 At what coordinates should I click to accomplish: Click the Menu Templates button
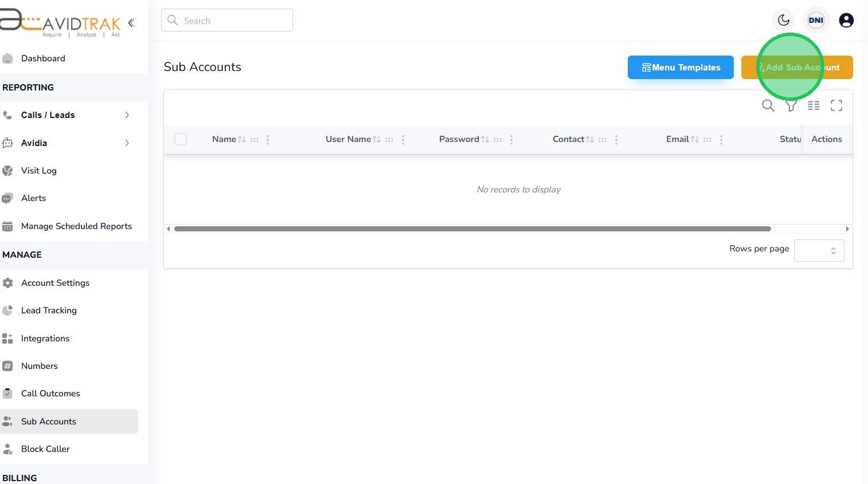click(681, 67)
